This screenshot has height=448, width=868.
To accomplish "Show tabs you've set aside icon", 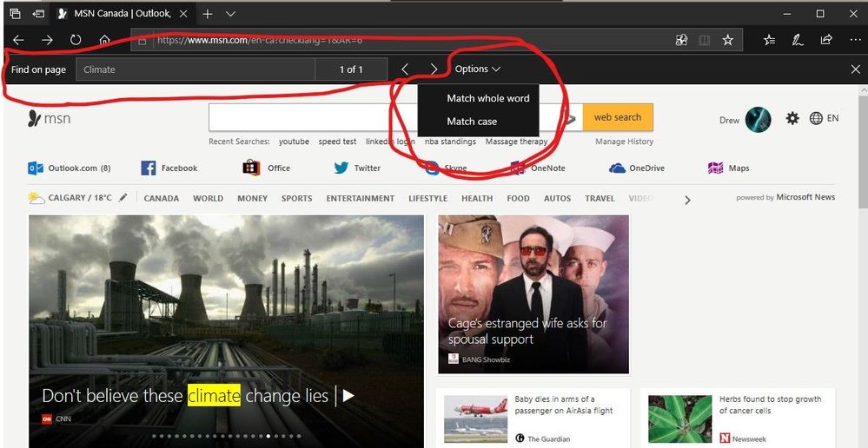I will click(x=15, y=14).
